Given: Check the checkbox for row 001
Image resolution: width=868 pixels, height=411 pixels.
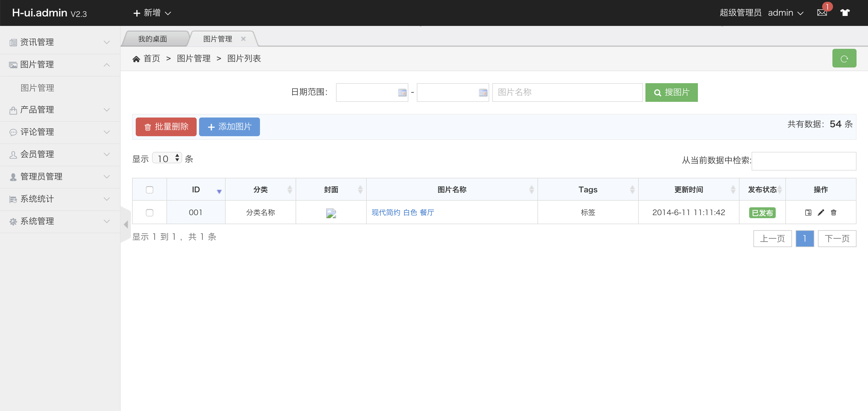Looking at the screenshot, I should [x=149, y=212].
